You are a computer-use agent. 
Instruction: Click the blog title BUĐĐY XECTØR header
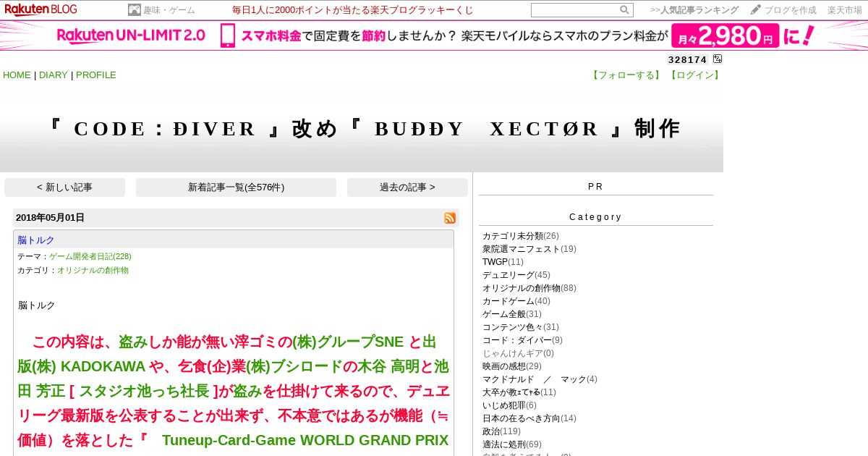click(x=364, y=129)
